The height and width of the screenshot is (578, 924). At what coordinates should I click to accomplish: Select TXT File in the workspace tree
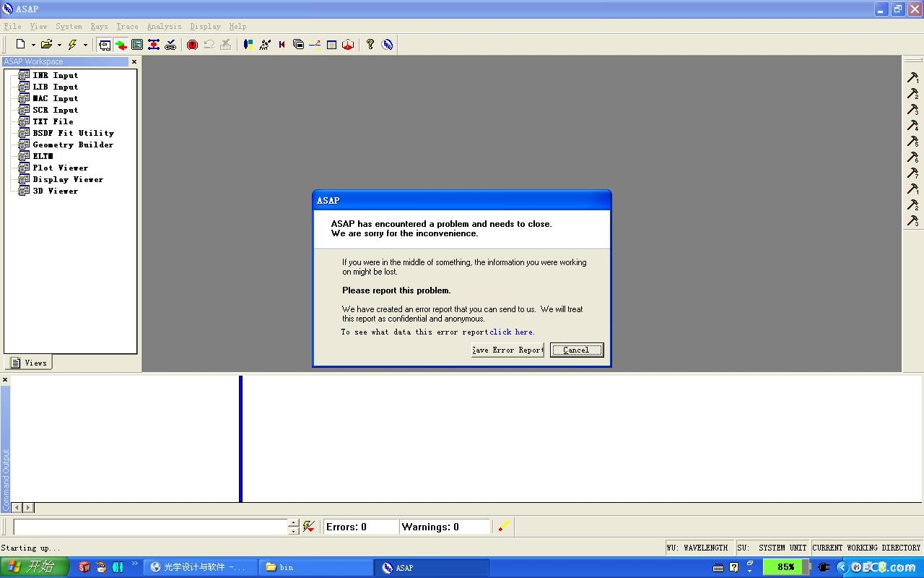53,121
